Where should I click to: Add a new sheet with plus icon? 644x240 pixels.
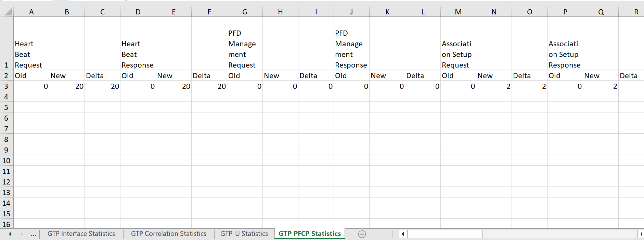point(362,234)
